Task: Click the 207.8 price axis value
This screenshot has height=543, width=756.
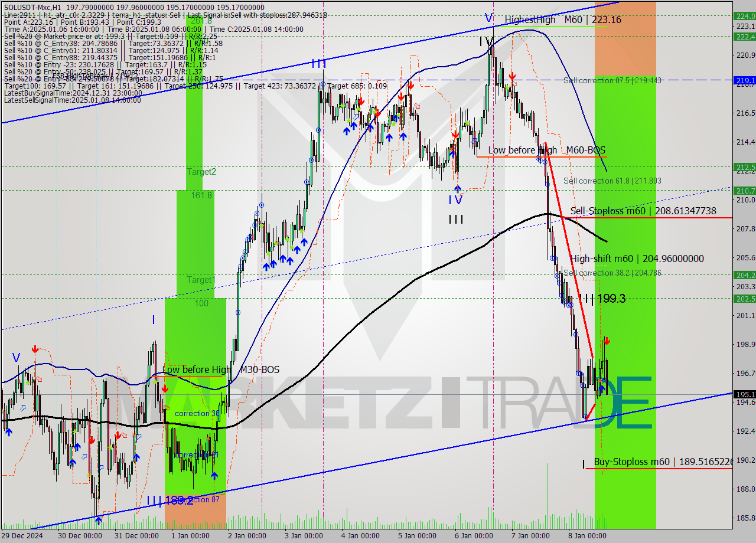Action: 745,228
